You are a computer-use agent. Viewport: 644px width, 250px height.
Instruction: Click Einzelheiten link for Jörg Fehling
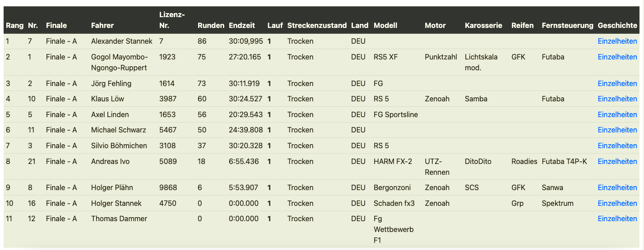[x=617, y=84]
